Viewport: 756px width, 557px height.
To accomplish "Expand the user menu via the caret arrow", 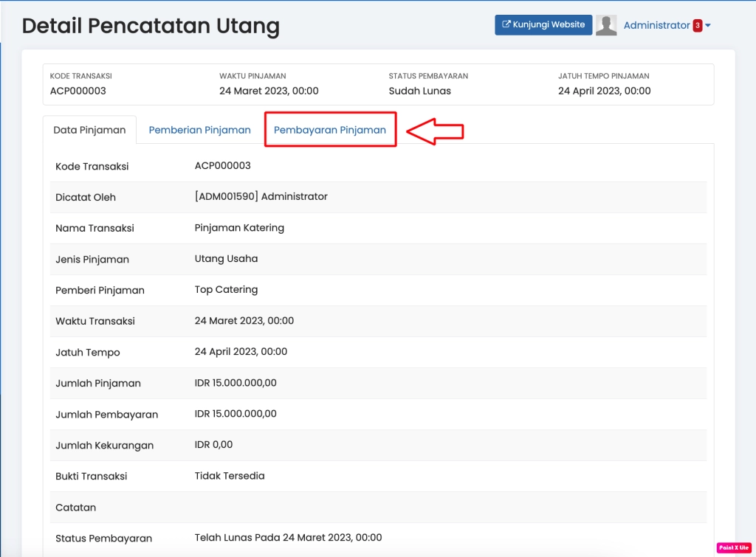I will (708, 25).
